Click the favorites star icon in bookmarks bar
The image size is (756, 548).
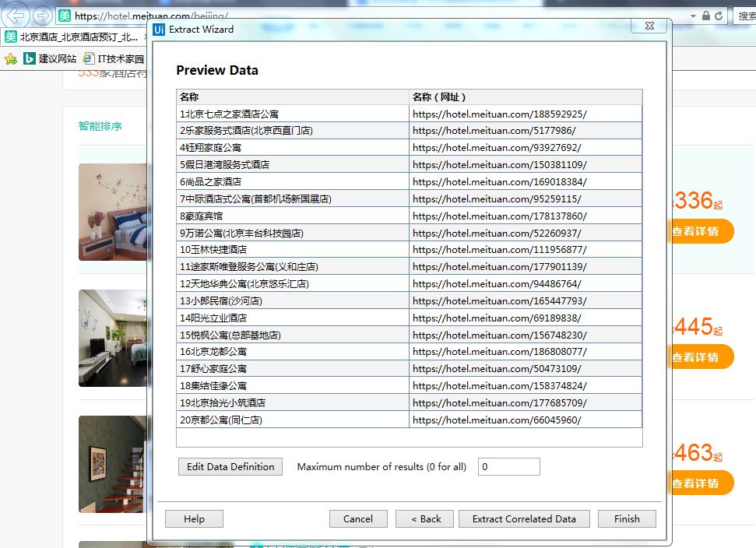point(11,59)
